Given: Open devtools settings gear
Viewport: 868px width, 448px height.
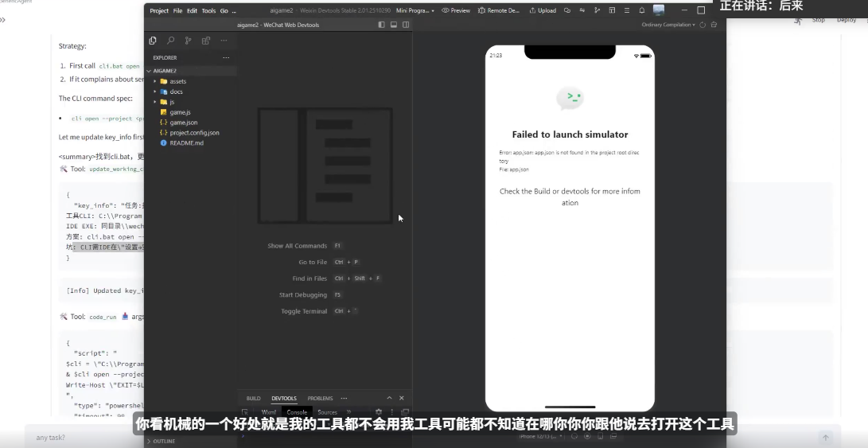Looking at the screenshot, I should pos(379,412).
